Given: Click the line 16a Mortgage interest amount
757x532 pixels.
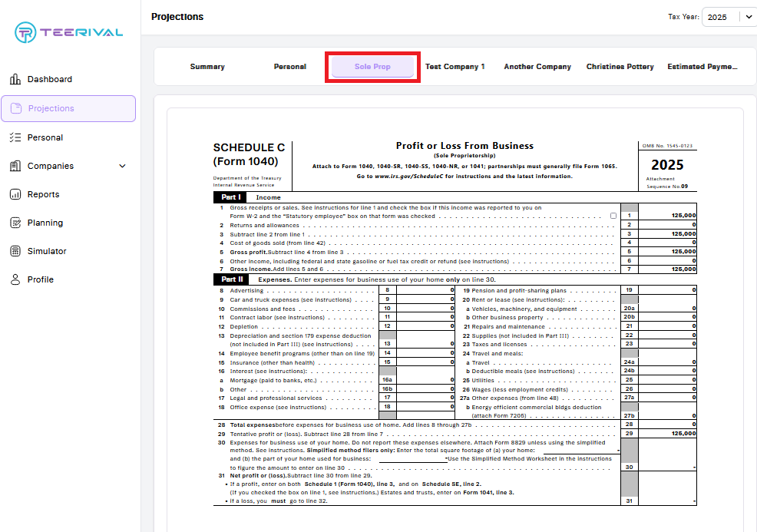Looking at the screenshot, I should click(425, 380).
